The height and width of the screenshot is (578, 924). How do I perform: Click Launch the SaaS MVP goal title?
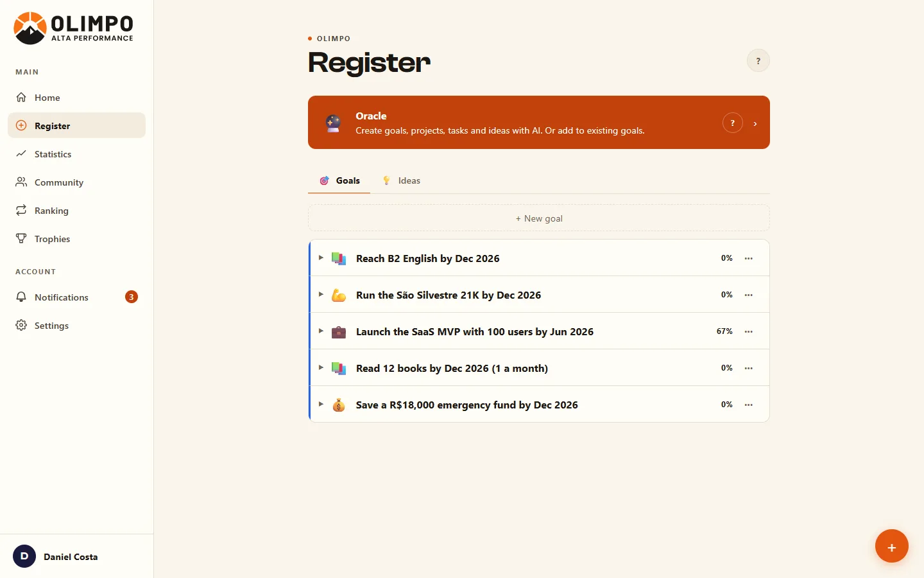[475, 331]
